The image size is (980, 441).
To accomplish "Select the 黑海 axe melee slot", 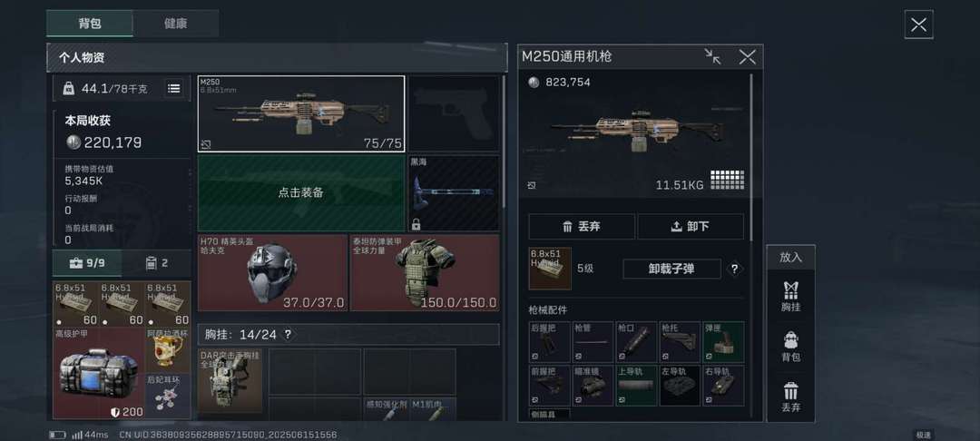I will pyautogui.click(x=455, y=193).
